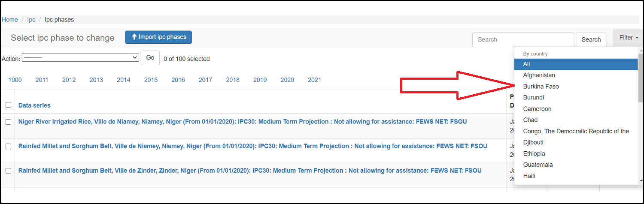Screen dimensions: 644x204
Task: Go to Home breadcrumb link
Action: (x=10, y=20)
